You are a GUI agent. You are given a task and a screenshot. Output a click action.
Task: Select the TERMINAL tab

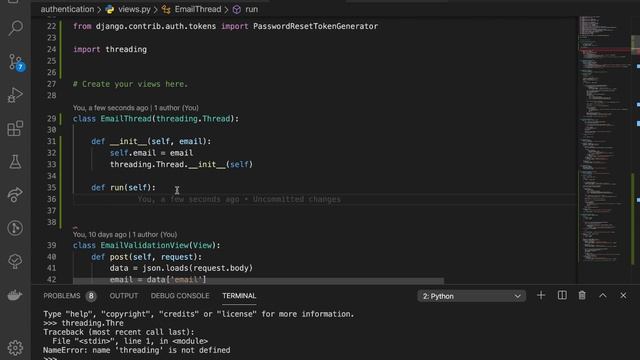pos(239,296)
